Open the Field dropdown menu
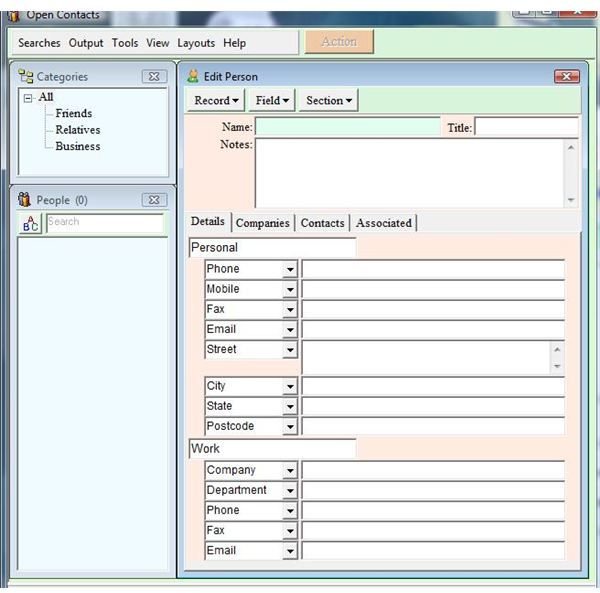 pyautogui.click(x=272, y=101)
